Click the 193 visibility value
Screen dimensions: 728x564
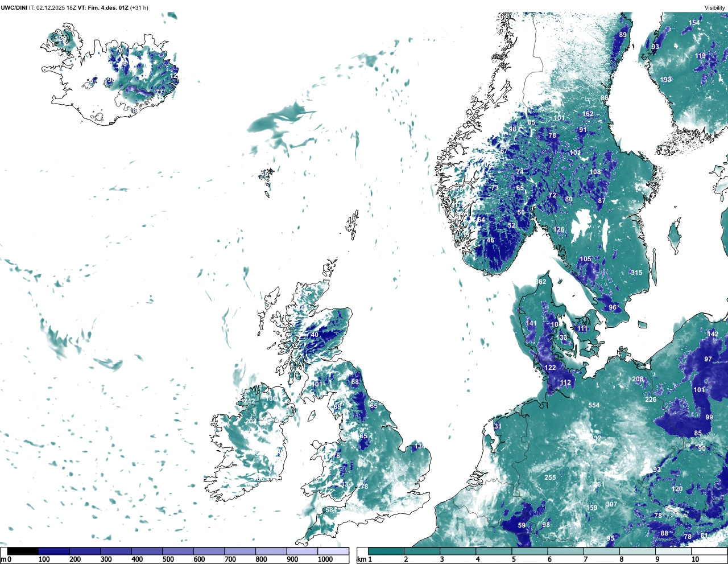666,80
